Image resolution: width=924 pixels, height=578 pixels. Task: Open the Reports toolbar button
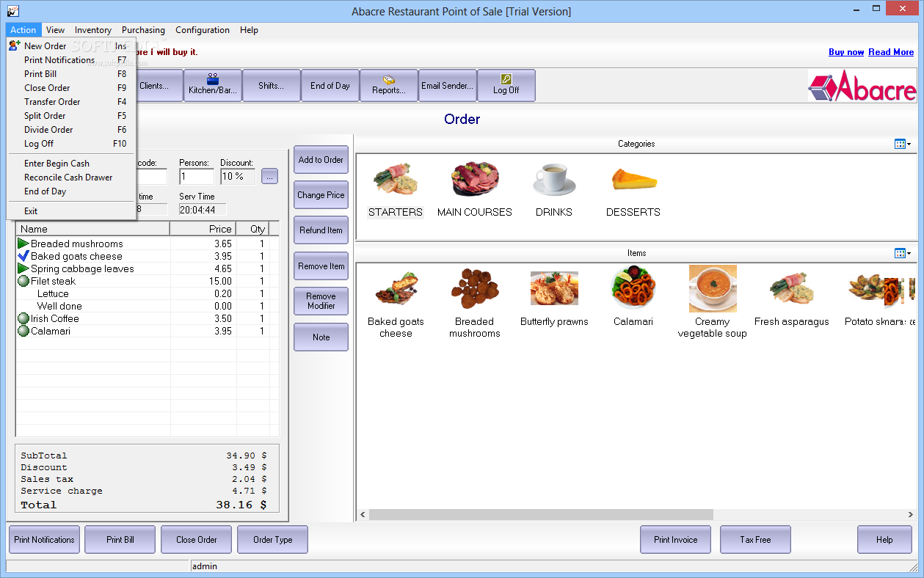[x=389, y=85]
